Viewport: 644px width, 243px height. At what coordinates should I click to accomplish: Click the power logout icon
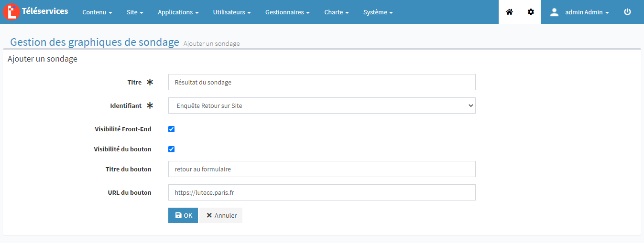[x=628, y=12]
